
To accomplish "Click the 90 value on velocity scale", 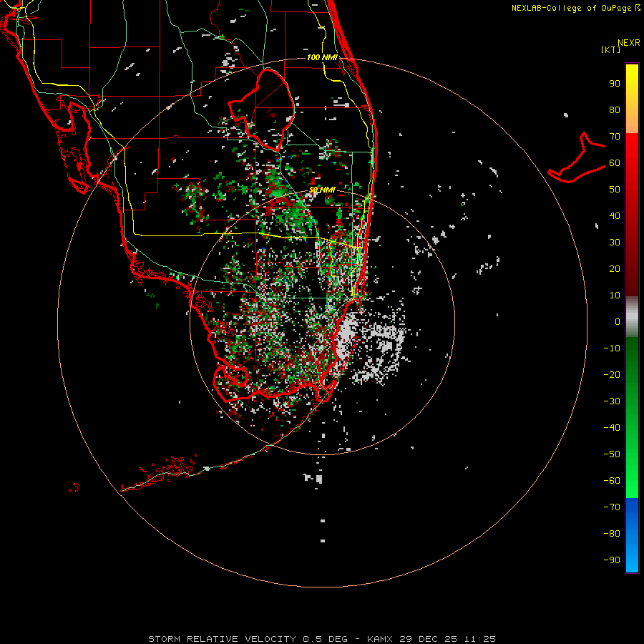I will click(x=615, y=84).
